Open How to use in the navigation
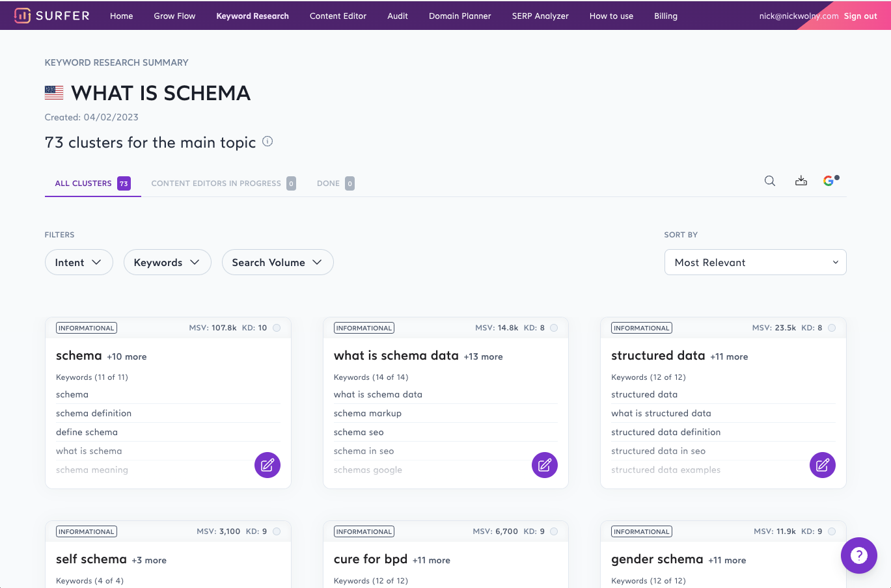 (611, 16)
